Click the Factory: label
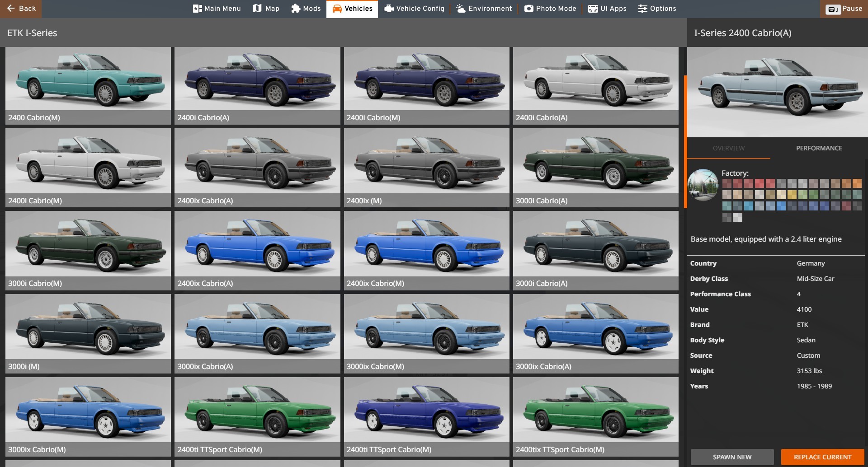The height and width of the screenshot is (467, 868). pos(735,173)
